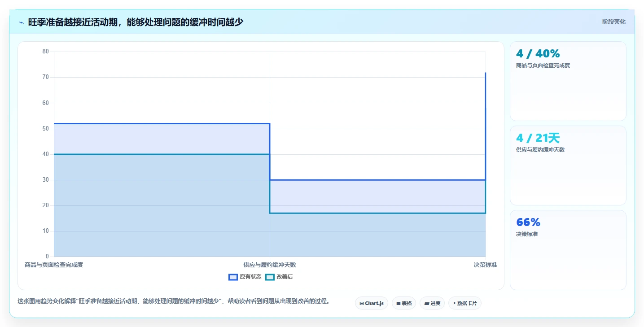The image size is (644, 327).
Task: Click the icon in the Chart.js chip
Action: (362, 304)
